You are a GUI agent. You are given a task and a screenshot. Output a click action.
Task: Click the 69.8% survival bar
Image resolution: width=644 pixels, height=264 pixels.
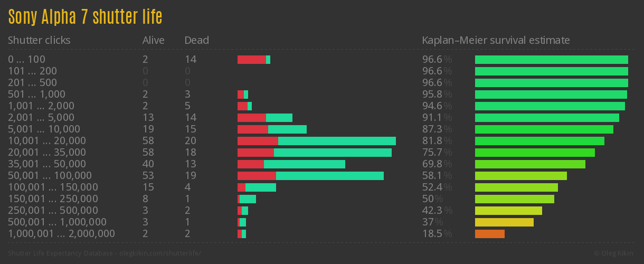point(530,164)
